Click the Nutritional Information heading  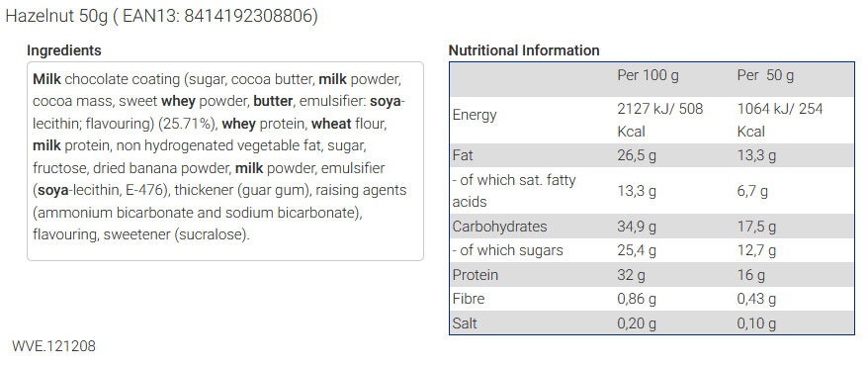tap(524, 50)
